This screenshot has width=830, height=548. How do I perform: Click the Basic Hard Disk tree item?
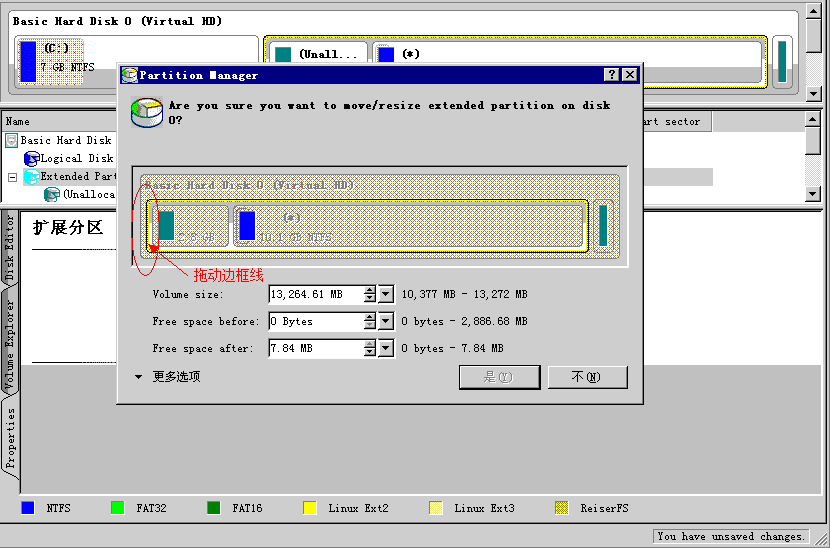65,141
